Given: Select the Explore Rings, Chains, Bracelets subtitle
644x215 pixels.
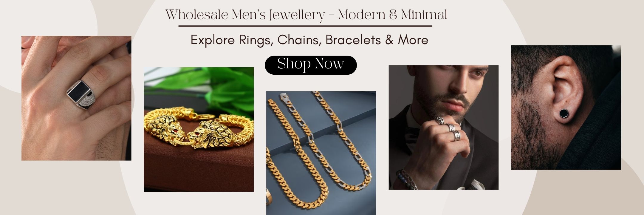Looking at the screenshot, I should (309, 40).
